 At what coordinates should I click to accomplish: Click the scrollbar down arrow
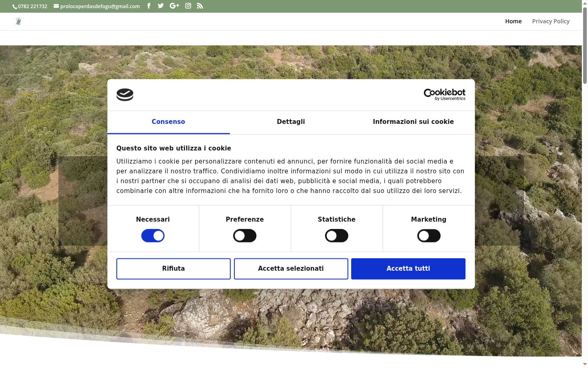585,364
